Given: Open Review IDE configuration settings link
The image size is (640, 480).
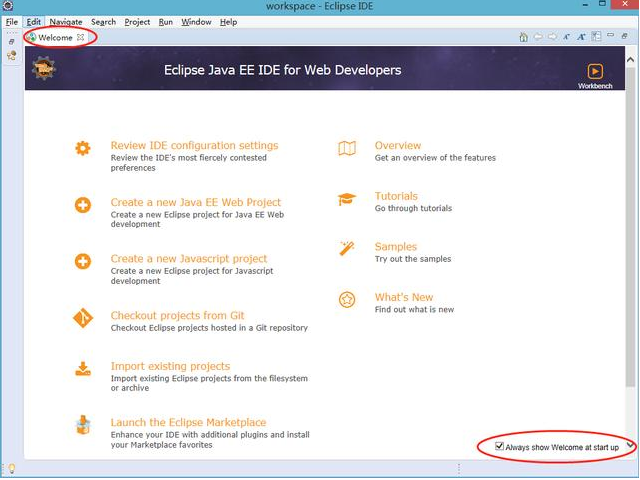Looking at the screenshot, I should point(194,146).
